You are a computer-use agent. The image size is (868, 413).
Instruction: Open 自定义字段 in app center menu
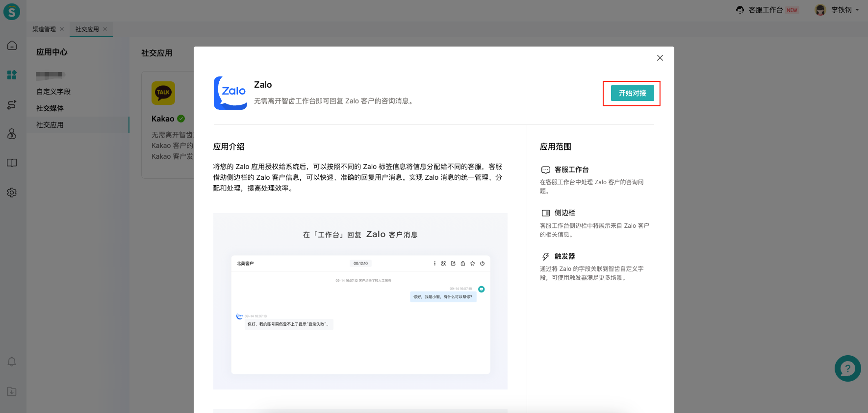click(53, 92)
